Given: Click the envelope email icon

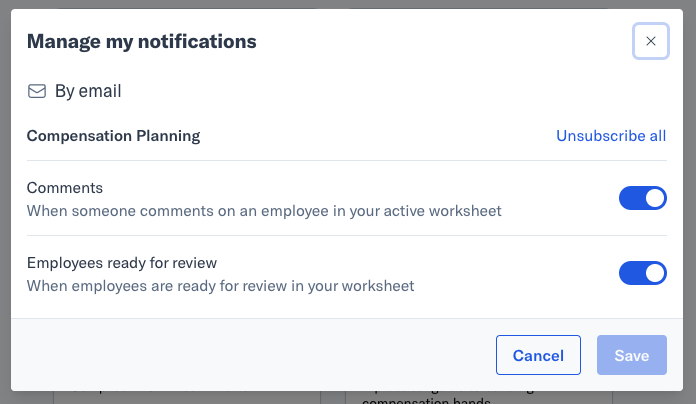Looking at the screenshot, I should pyautogui.click(x=37, y=91).
